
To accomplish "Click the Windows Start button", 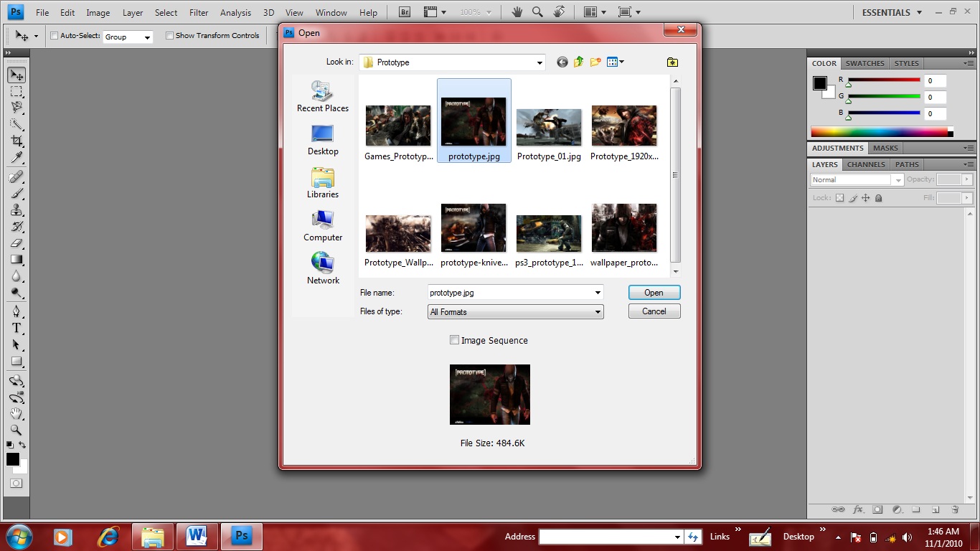I will (18, 537).
